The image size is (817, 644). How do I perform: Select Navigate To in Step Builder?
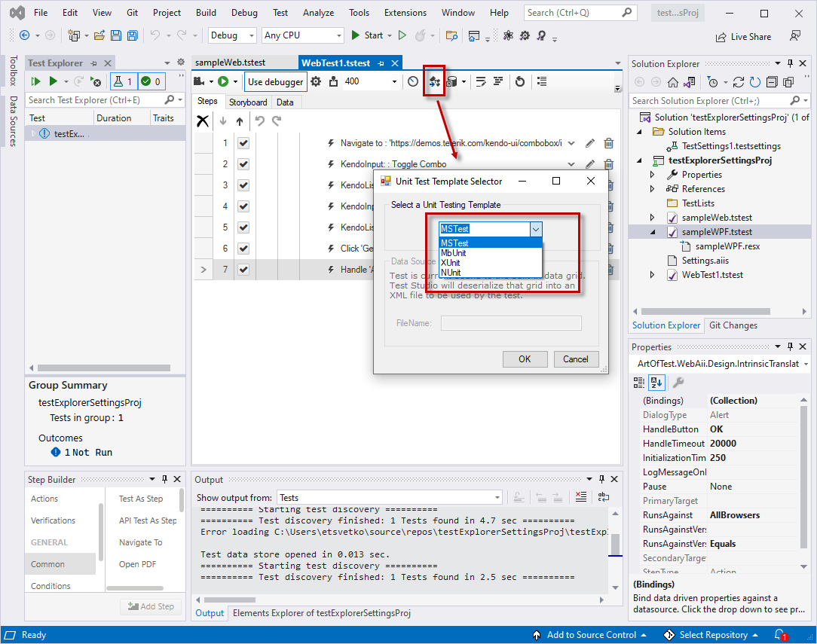click(x=141, y=542)
